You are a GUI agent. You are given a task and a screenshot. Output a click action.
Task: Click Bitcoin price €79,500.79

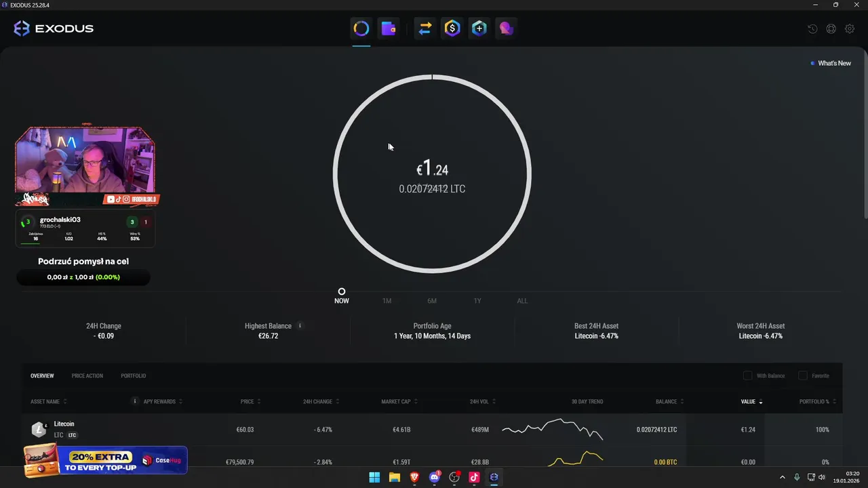pos(240,462)
